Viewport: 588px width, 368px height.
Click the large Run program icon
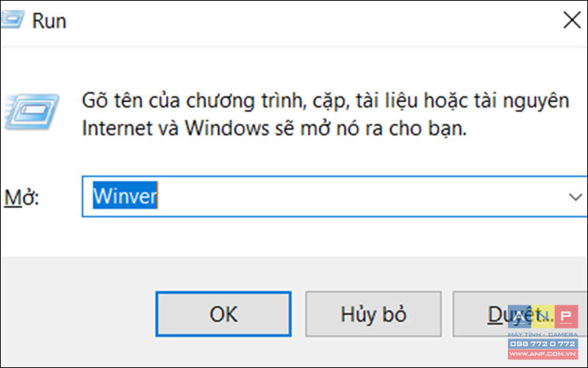32,112
